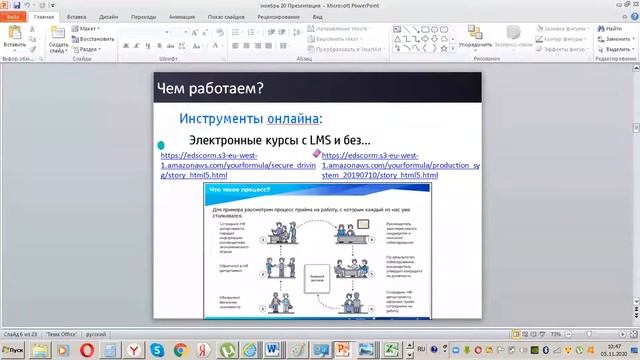Click the Упорядочить (Arrange) button
The height and width of the screenshot is (360, 640).
[x=475, y=37]
